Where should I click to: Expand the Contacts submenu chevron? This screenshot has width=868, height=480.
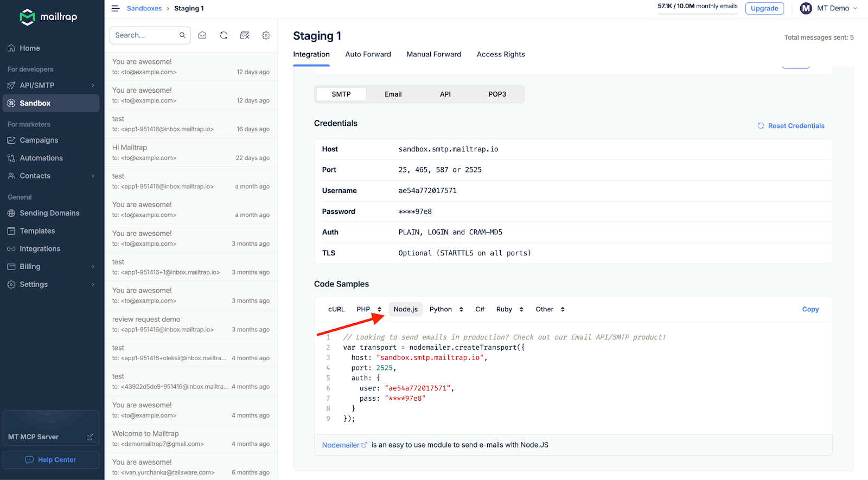pyautogui.click(x=93, y=176)
